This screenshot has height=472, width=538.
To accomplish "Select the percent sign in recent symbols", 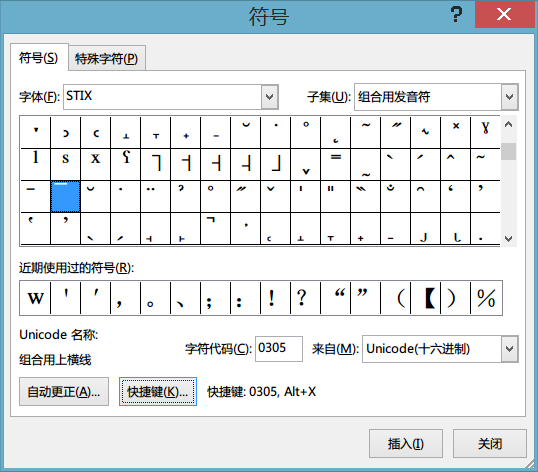I will click(486, 298).
